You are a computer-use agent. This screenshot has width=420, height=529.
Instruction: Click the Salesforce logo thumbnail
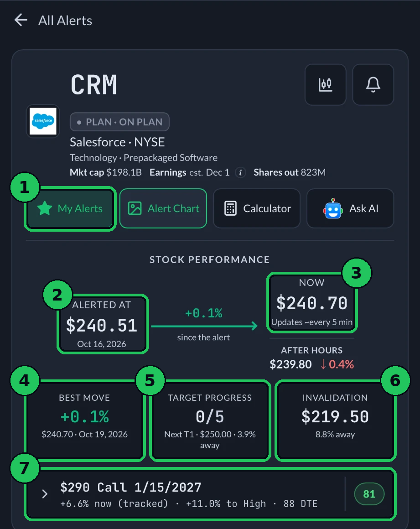pos(43,121)
